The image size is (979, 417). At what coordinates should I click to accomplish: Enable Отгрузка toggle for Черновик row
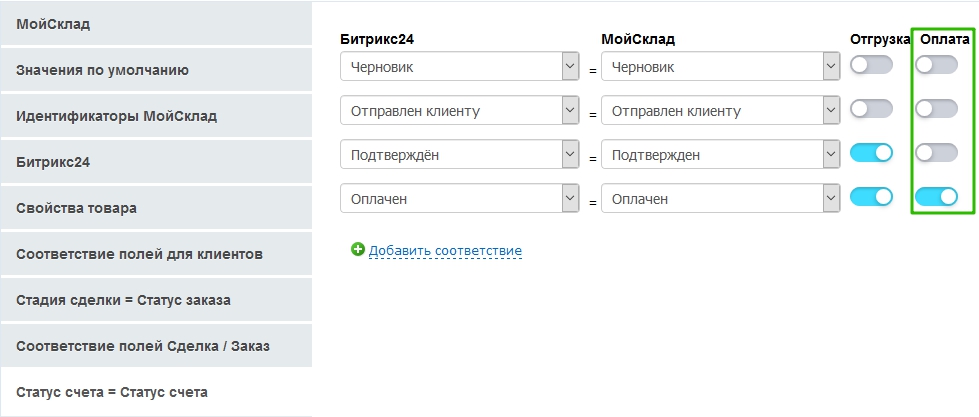[x=871, y=65]
